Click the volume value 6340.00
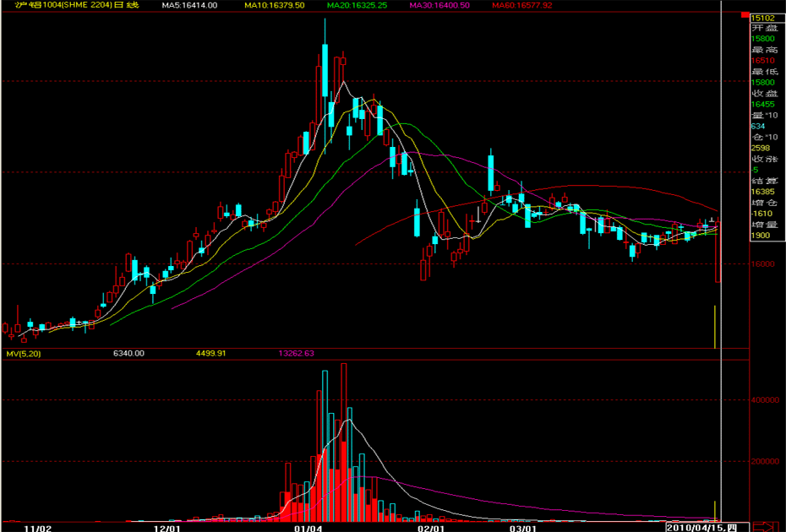 point(128,353)
